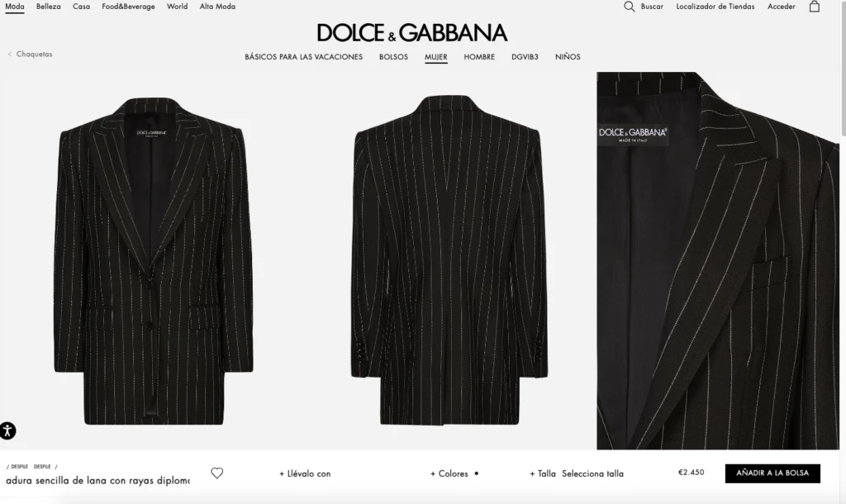View the jacket back image
The height and width of the screenshot is (504, 846).
point(449,260)
